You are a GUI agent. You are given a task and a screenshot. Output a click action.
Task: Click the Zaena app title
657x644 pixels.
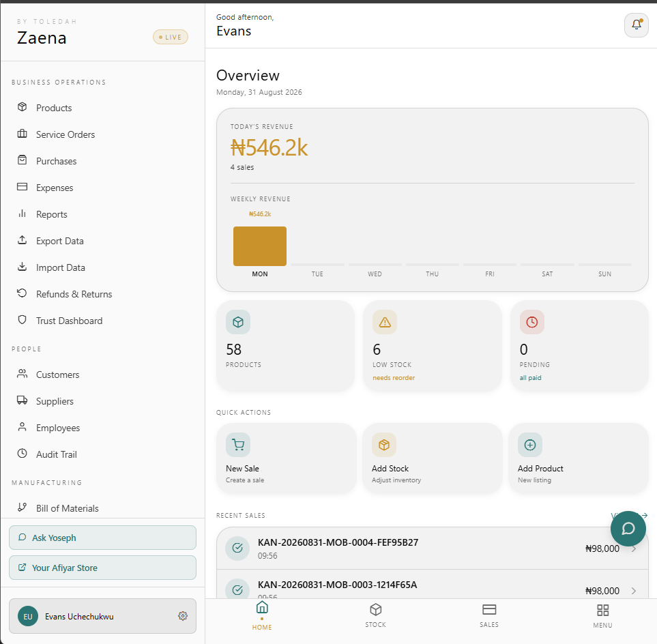tap(42, 38)
